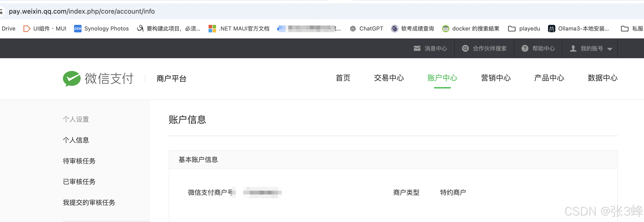Switch to 交易中心 tab
Viewport: 644px width, 222px height.
click(x=389, y=78)
